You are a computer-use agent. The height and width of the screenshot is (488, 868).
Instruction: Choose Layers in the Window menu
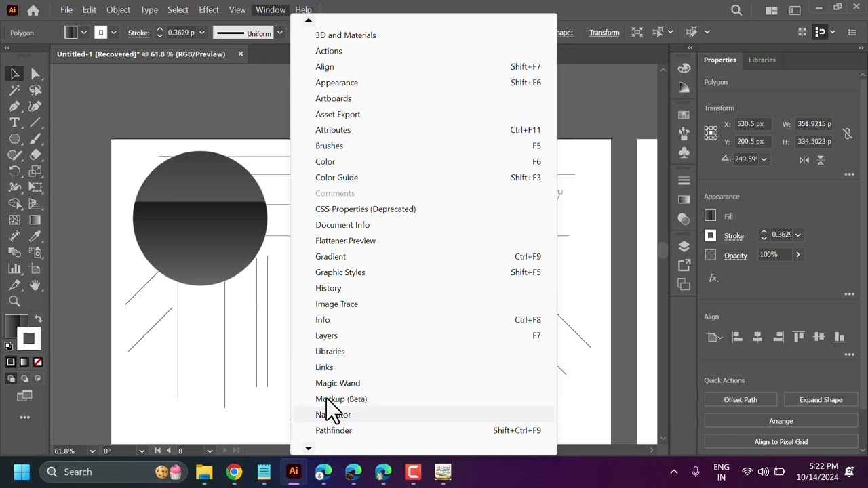pyautogui.click(x=424, y=335)
